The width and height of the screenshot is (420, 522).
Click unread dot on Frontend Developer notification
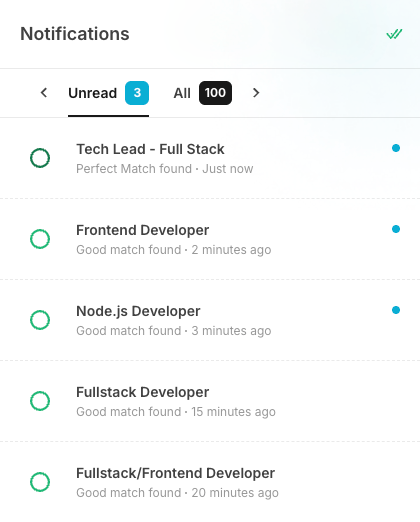396,229
